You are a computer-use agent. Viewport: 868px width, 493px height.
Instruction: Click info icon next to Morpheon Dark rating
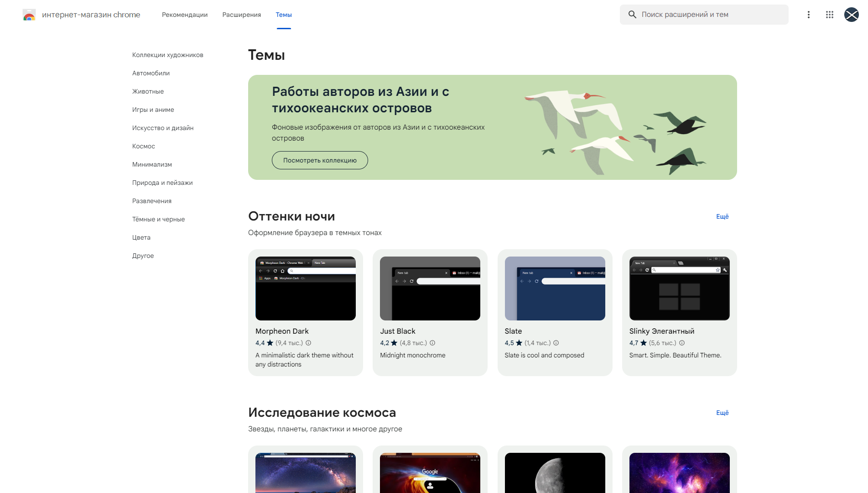click(308, 343)
